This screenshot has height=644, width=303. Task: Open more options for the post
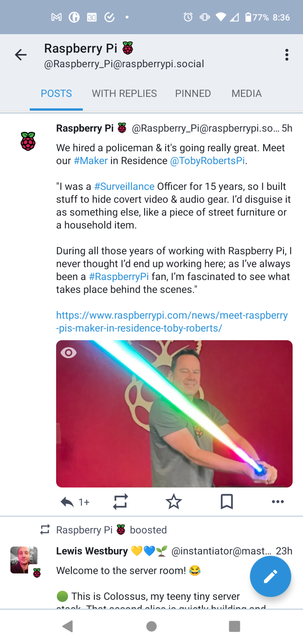coord(278,502)
